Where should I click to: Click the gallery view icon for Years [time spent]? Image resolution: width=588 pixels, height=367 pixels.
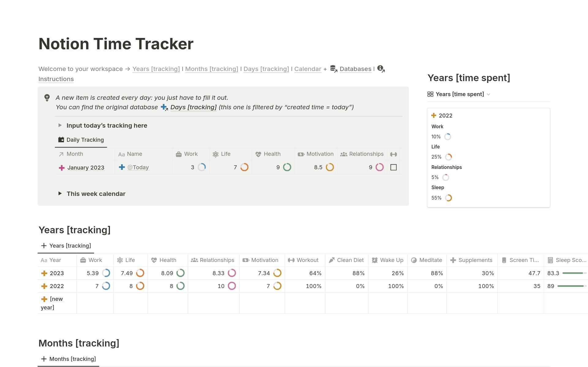tap(430, 94)
